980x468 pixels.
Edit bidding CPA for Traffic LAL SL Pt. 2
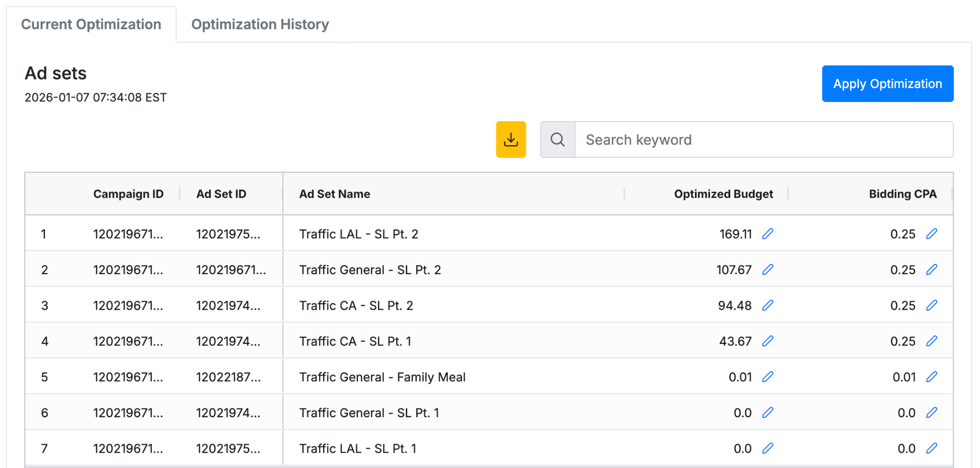[x=931, y=234]
